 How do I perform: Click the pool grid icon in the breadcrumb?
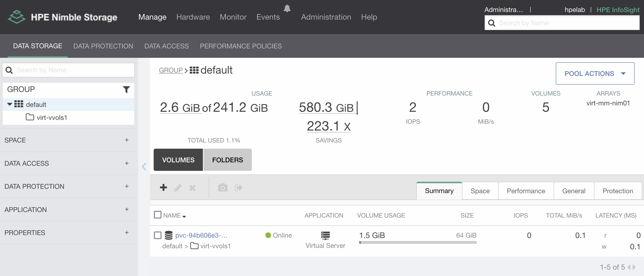coord(194,70)
